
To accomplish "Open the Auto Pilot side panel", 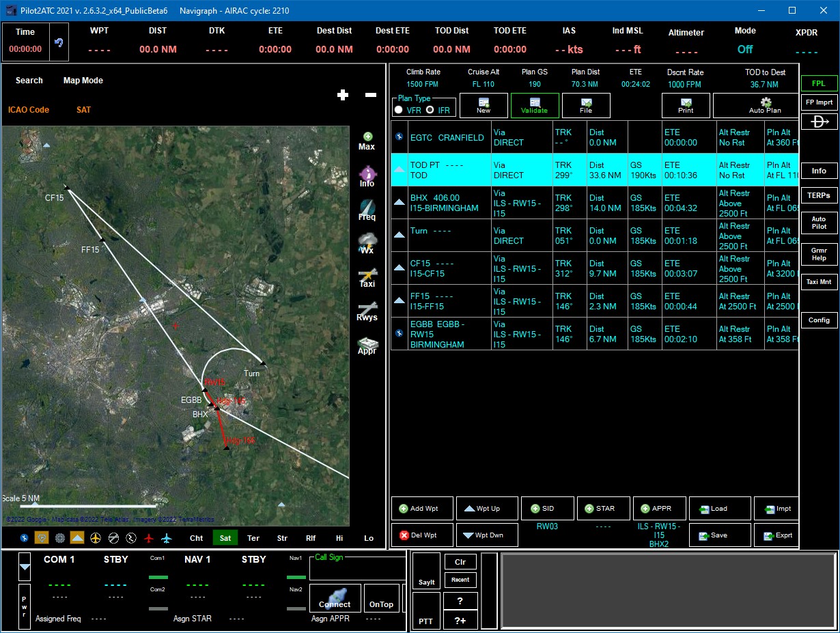I will [x=819, y=223].
